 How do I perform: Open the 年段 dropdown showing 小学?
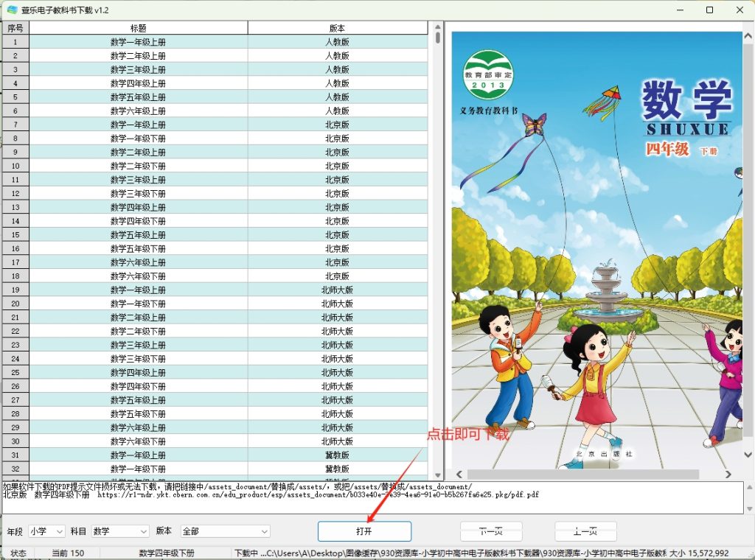[x=47, y=531]
